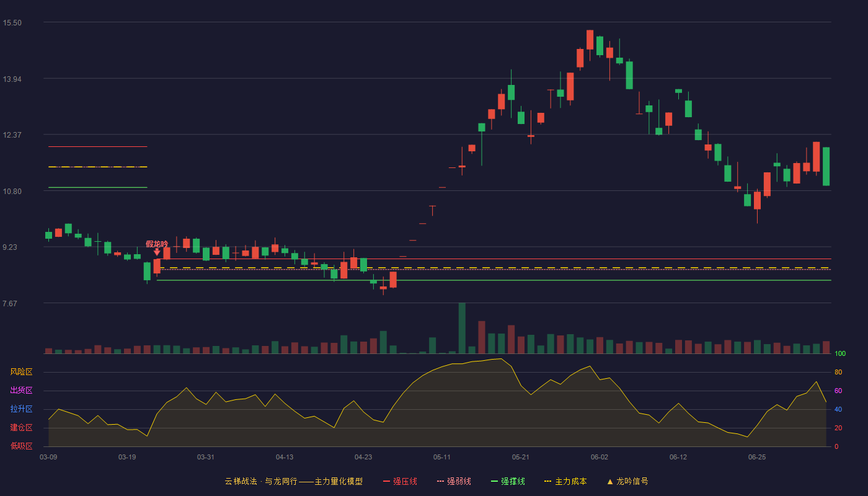The image size is (868, 496).
Task: Select the 低吸区 zone label
Action: point(21,446)
